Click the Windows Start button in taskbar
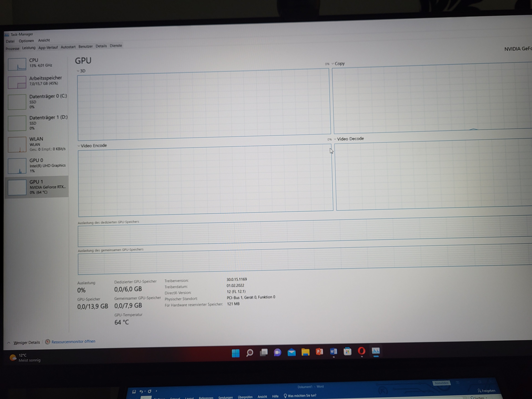 click(236, 353)
